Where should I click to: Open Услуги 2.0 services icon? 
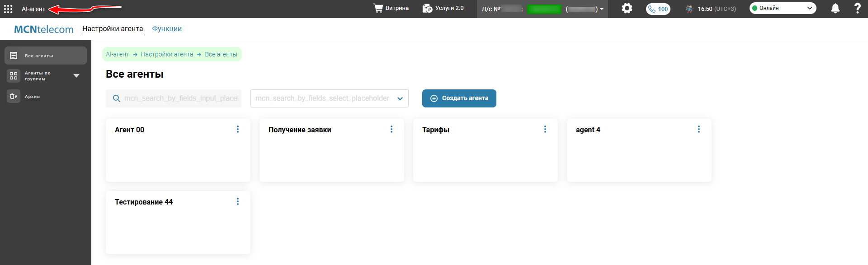point(427,8)
